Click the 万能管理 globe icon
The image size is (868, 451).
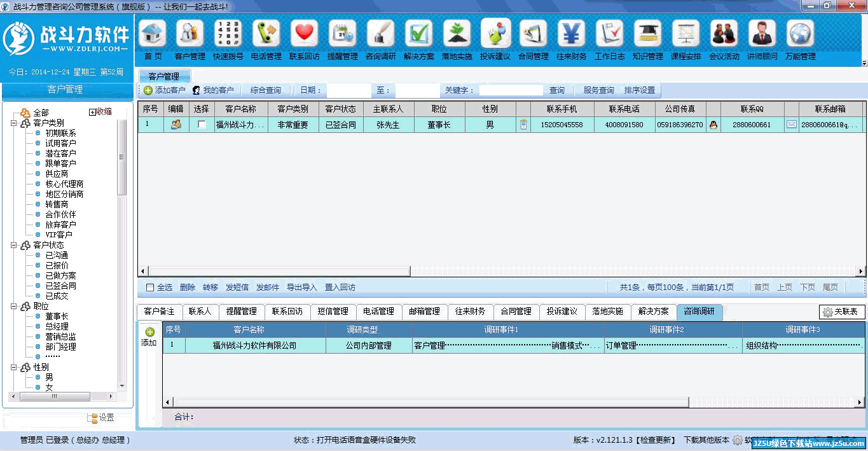tap(800, 34)
